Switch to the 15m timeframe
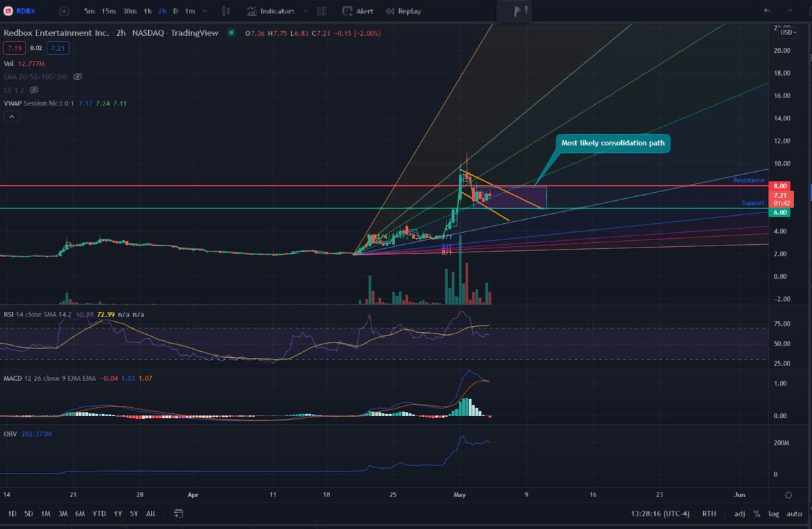Image resolution: width=812 pixels, height=529 pixels. pyautogui.click(x=108, y=11)
